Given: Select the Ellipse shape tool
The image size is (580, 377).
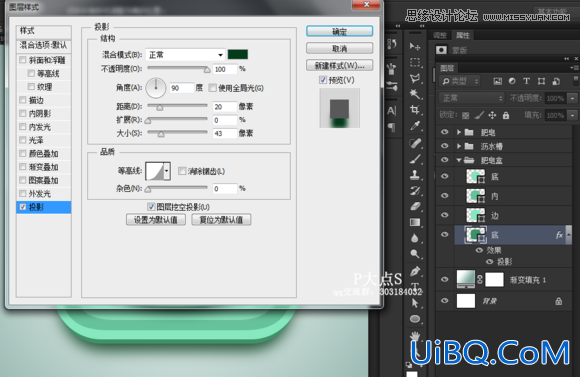Looking at the screenshot, I should click(415, 319).
